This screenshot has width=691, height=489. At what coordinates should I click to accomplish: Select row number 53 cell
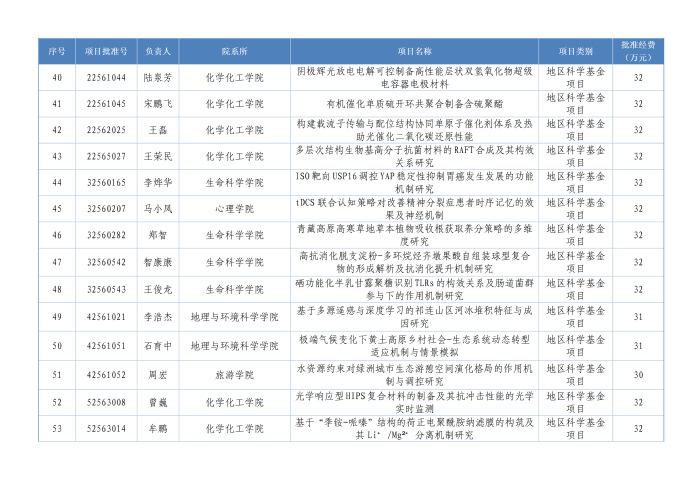point(57,428)
